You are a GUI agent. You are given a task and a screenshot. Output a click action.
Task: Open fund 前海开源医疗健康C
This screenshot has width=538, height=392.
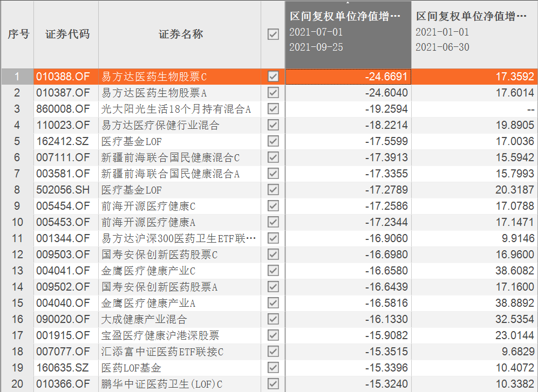148,206
